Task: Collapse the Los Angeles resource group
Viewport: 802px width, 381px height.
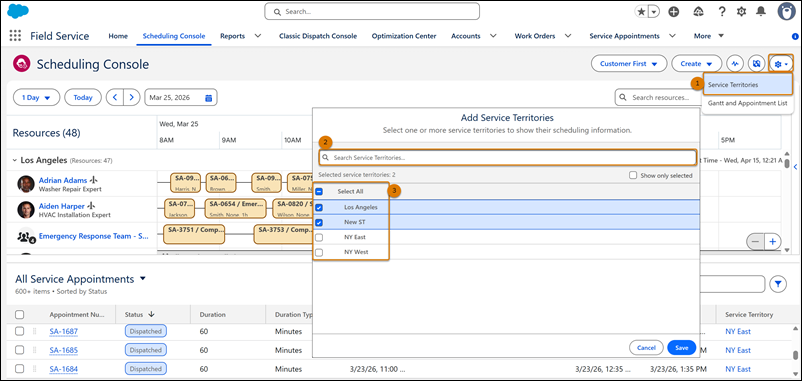Action: pos(15,160)
